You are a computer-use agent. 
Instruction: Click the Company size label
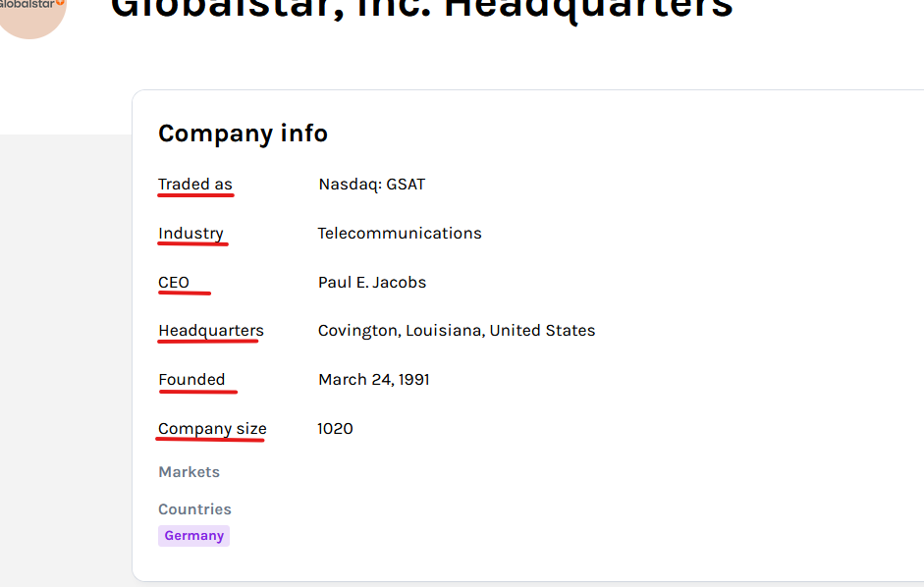[x=212, y=428]
